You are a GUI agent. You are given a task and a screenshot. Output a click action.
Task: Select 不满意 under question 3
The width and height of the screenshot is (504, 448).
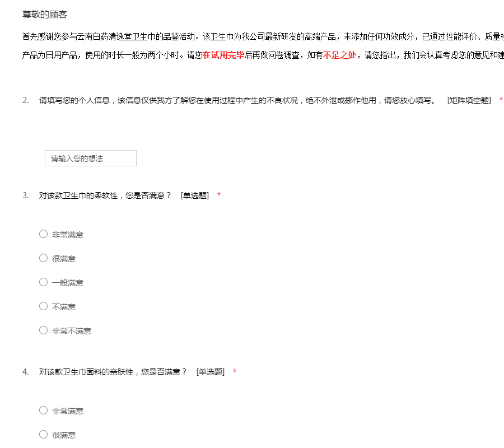(x=44, y=306)
